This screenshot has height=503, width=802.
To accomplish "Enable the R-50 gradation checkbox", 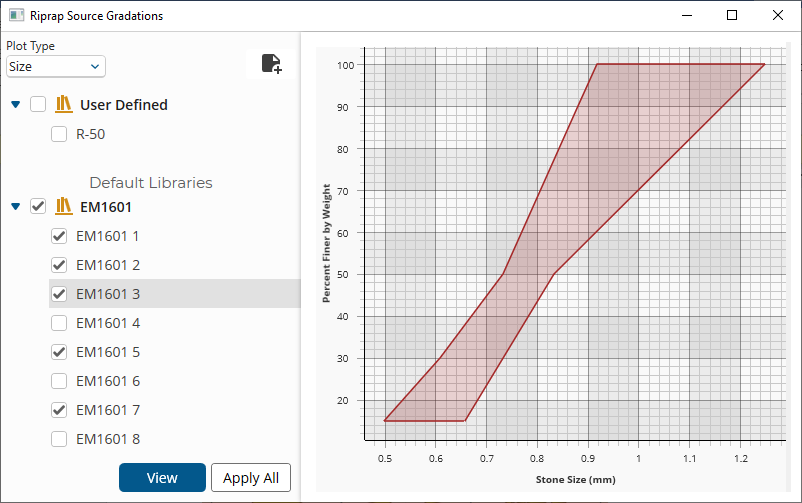I will (59, 135).
